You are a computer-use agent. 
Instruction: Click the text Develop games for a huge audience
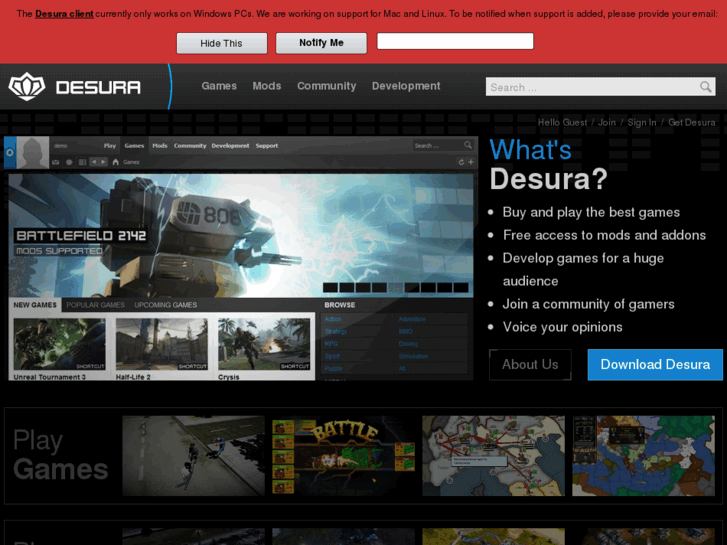click(583, 269)
